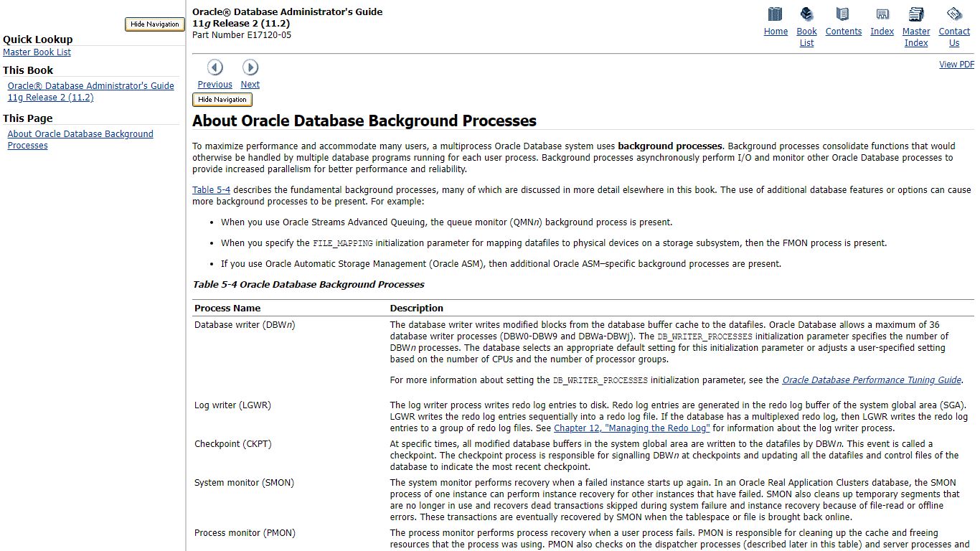The width and height of the screenshot is (980, 551).
Task: Open Master Book List in Quick Lookup
Action: click(37, 52)
